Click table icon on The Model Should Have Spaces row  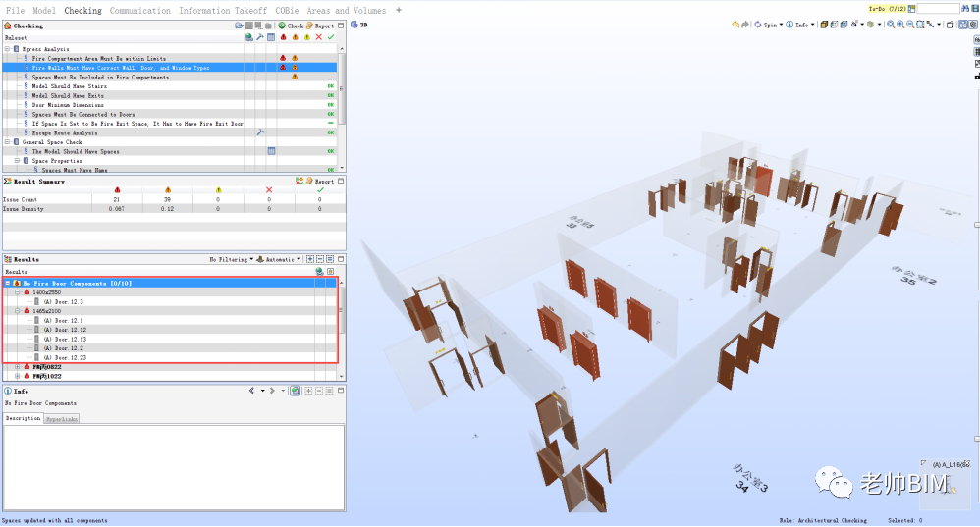(271, 151)
